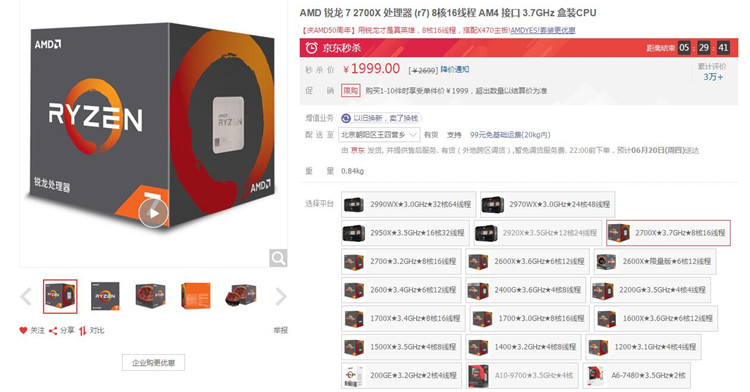The height and width of the screenshot is (392, 750).
Task: Click the magnifier zoom icon on the product image
Action: 278,258
